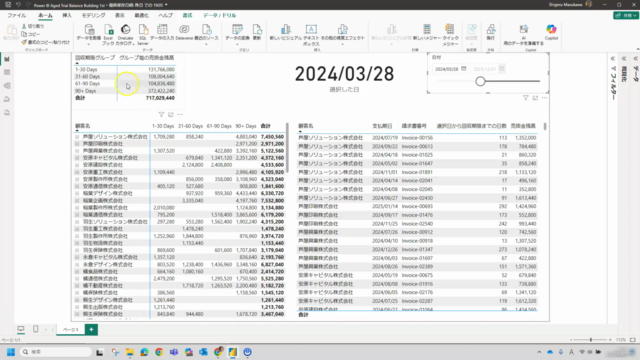The width and height of the screenshot is (640, 360).
Task: Switch to Table view in left sidebar
Action: click(7, 72)
